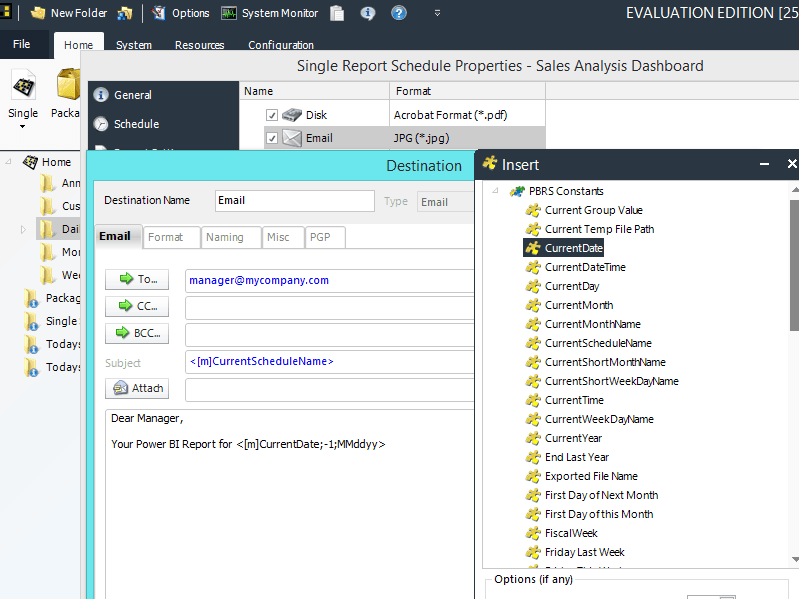
Task: Click the To... recipient button
Action: (137, 280)
